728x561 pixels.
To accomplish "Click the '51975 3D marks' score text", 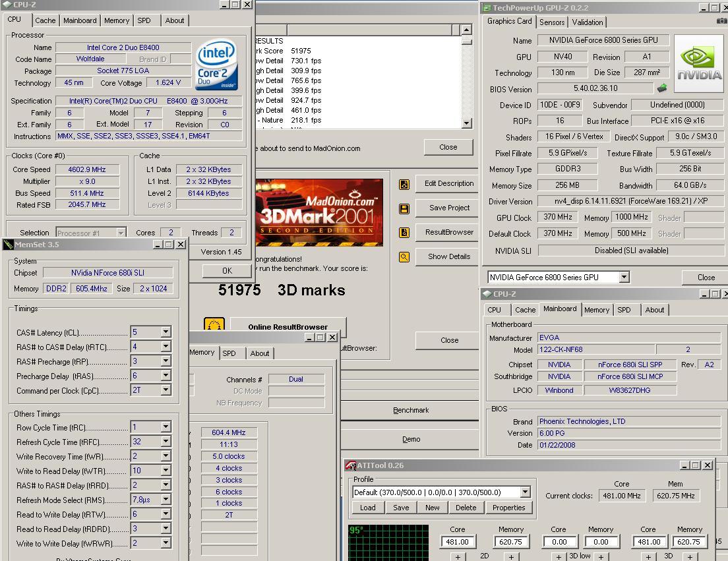I will [x=282, y=291].
